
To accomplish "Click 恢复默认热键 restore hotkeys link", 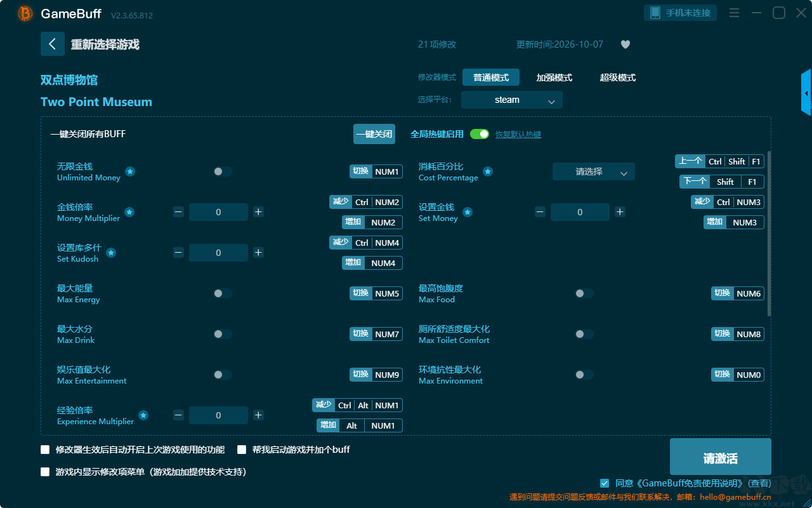I will tap(518, 135).
